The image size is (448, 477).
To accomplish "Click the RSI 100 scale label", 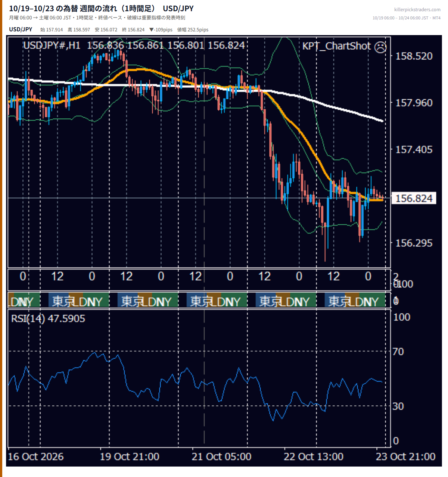I will (x=402, y=317).
